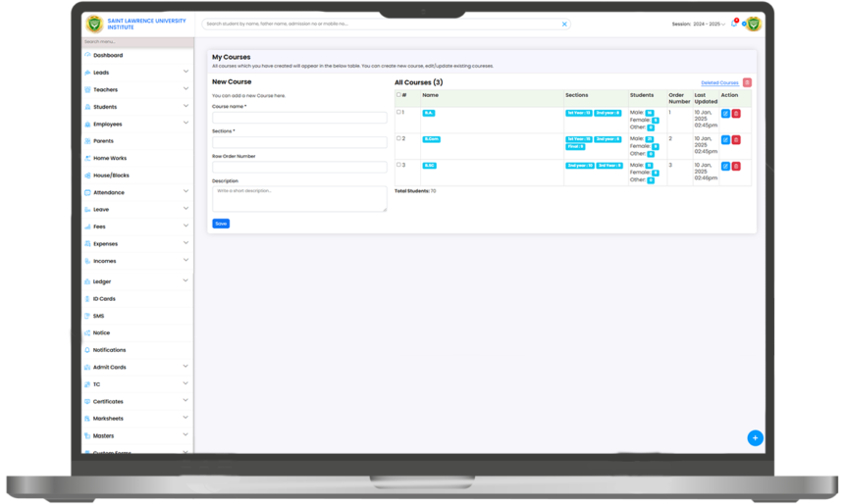This screenshot has height=504, width=844.
Task: Click the B.A. course name badge
Action: 429,113
